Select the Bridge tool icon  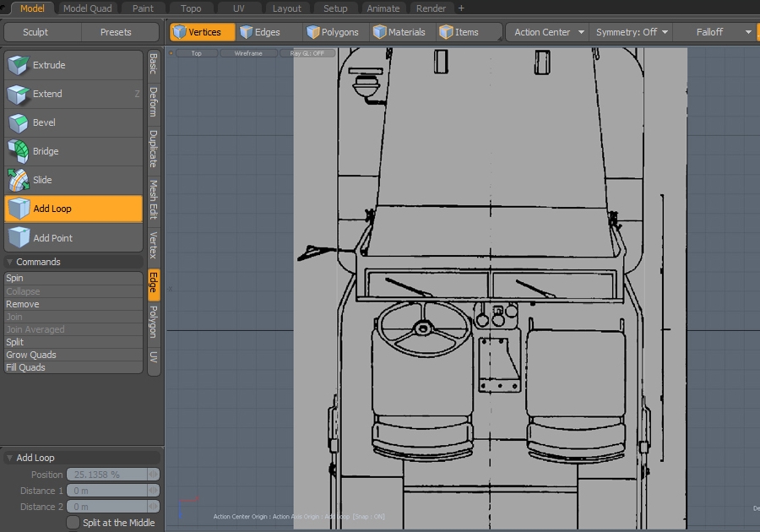(x=19, y=151)
